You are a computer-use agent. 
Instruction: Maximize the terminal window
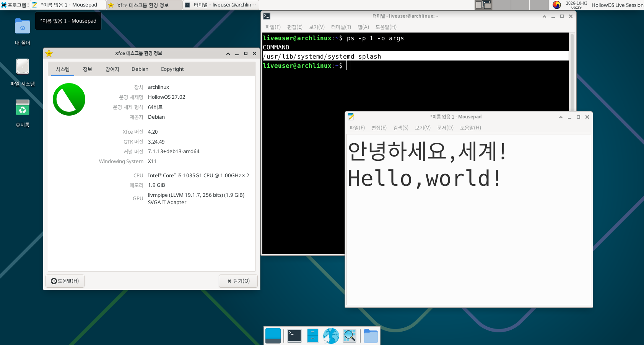click(x=562, y=16)
